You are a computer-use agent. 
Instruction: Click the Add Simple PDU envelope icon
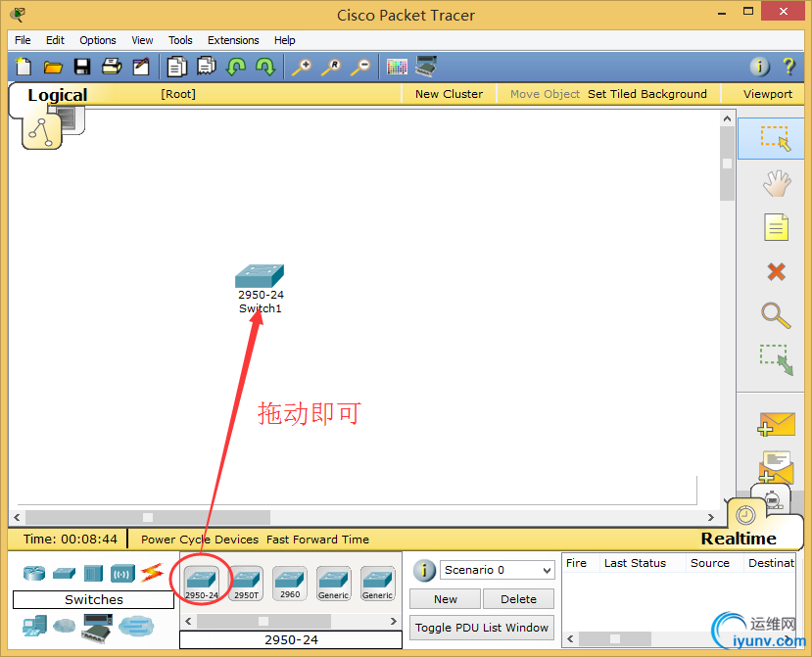(x=776, y=425)
